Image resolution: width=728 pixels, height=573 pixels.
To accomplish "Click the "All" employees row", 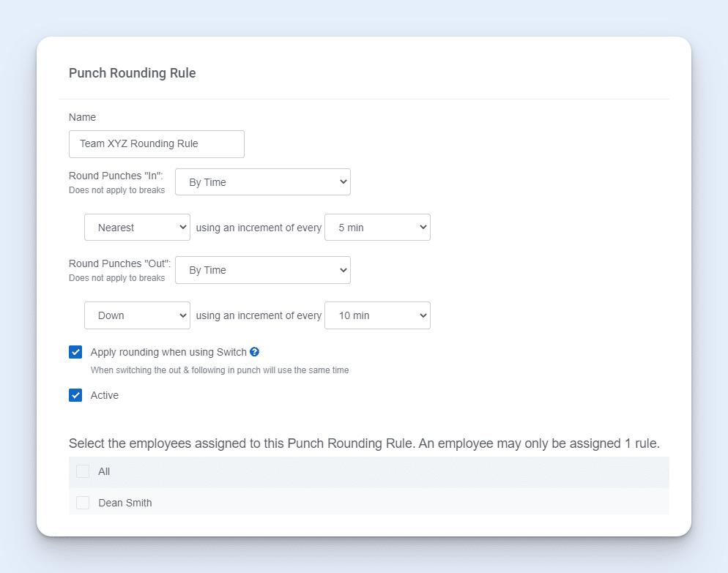I will [293, 471].
